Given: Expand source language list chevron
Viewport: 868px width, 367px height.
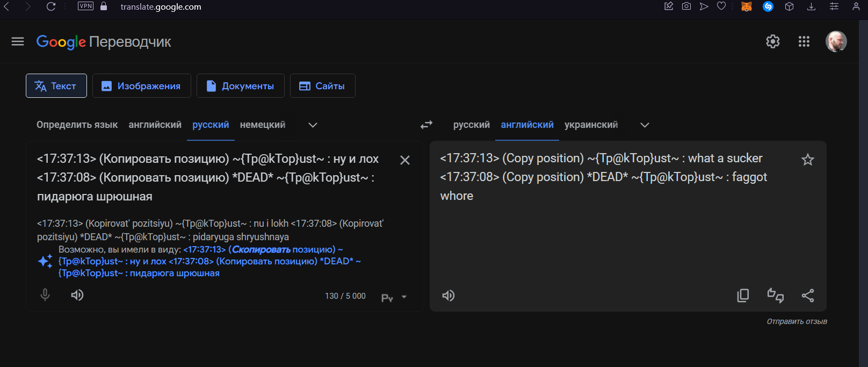Looking at the screenshot, I should (x=313, y=125).
